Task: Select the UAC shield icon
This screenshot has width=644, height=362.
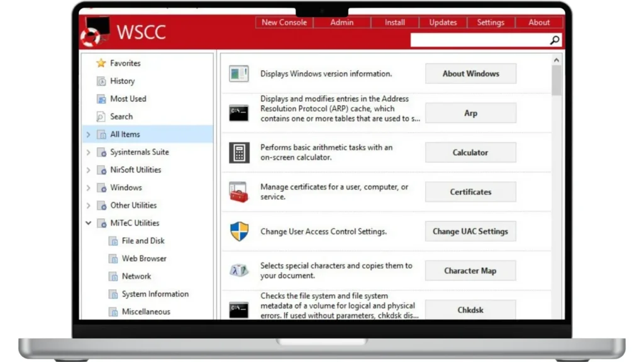Action: tap(238, 231)
